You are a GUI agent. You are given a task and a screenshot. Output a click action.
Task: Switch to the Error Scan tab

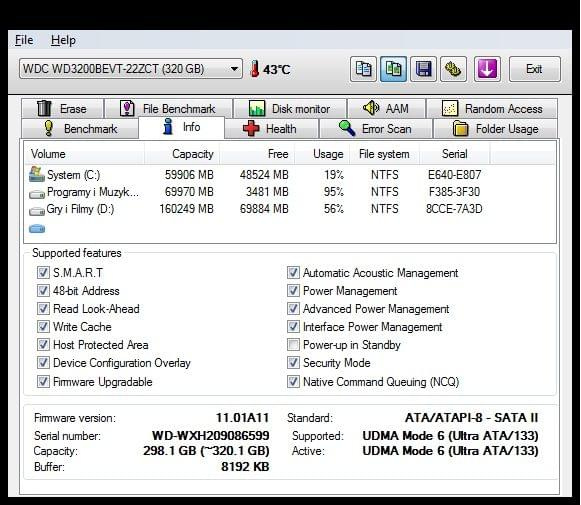[376, 129]
